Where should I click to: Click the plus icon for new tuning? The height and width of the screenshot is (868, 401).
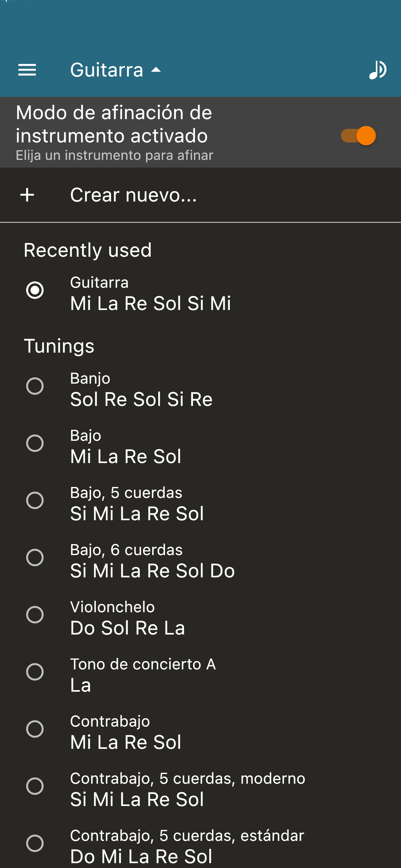[27, 195]
